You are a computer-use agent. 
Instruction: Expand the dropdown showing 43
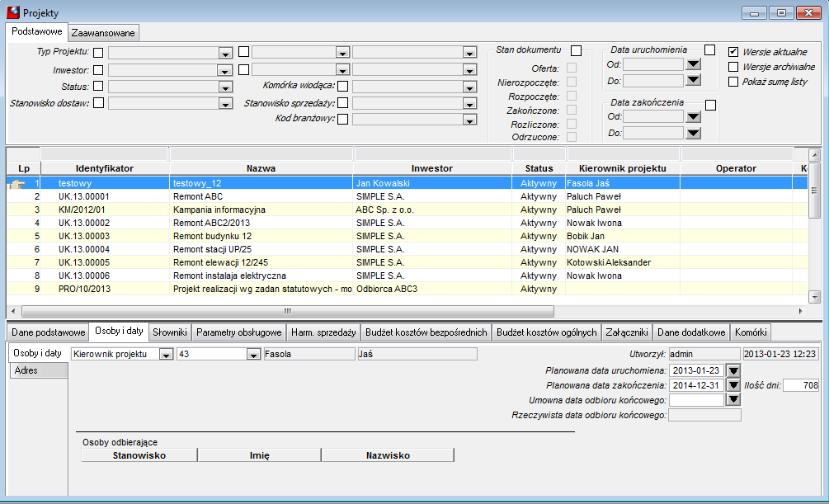pyautogui.click(x=254, y=355)
